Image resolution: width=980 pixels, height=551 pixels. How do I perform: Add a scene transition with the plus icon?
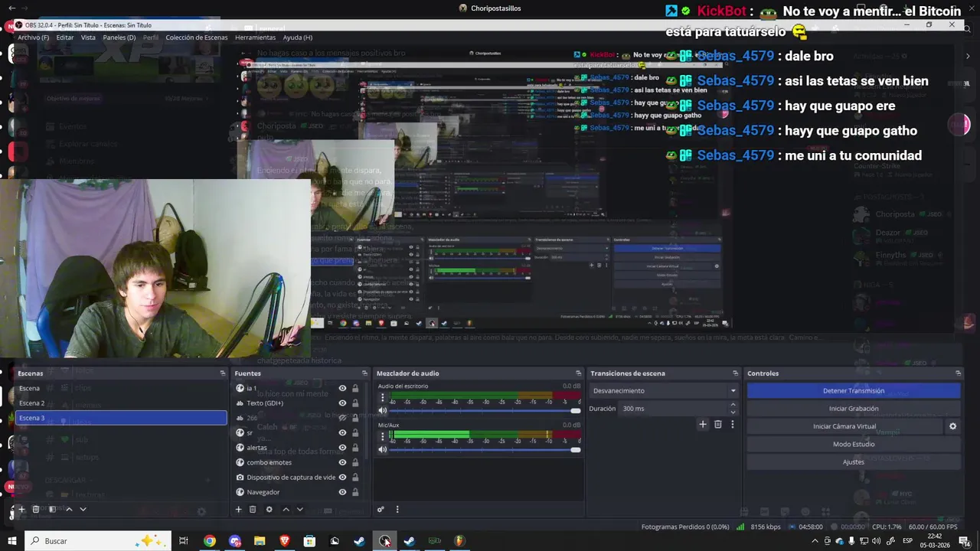(703, 424)
